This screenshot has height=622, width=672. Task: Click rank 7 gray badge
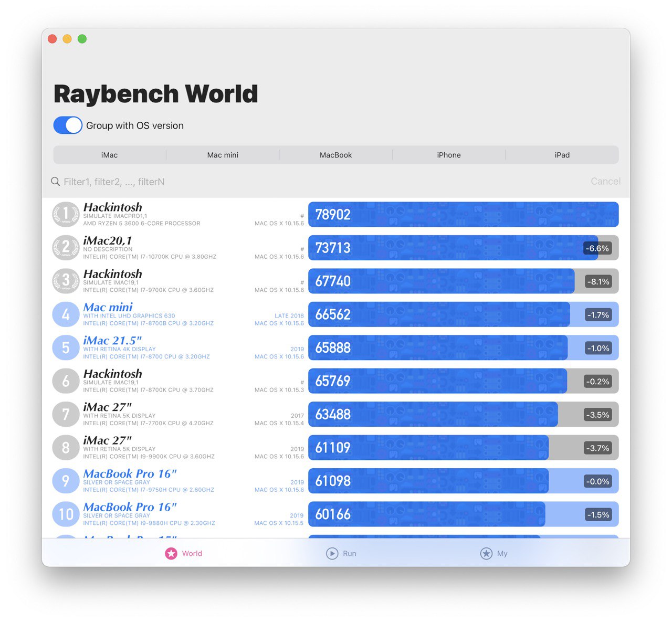pos(66,415)
